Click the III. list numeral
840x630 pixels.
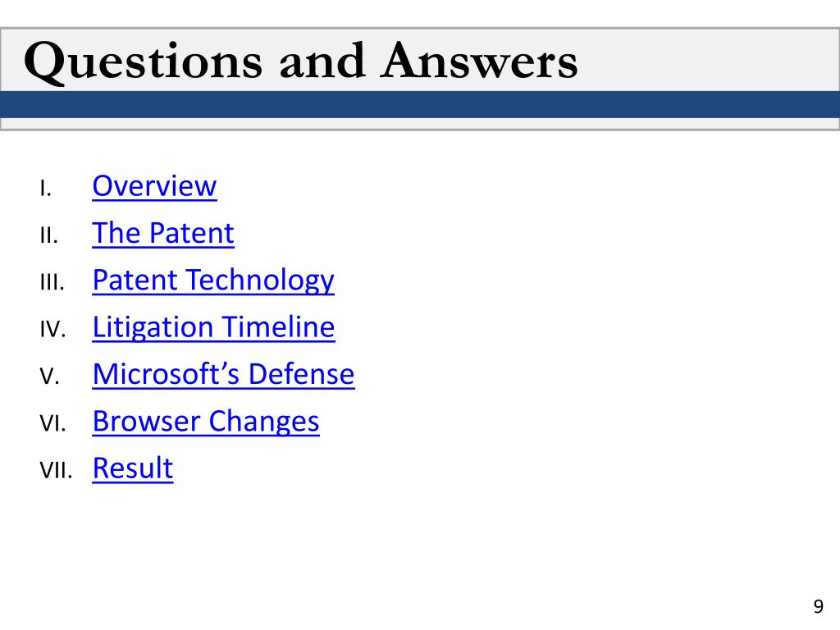click(x=52, y=283)
